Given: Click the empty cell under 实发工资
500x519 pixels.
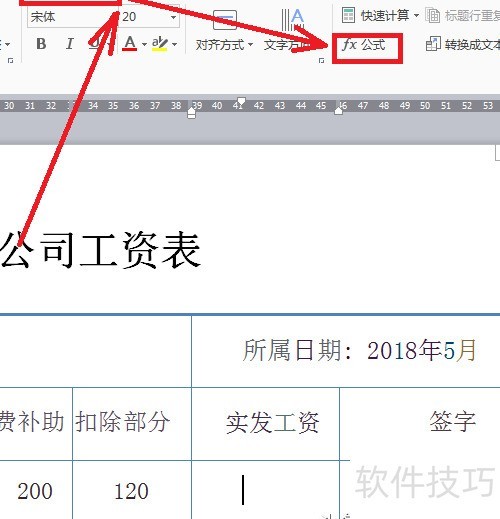Looking at the screenshot, I should tap(266, 490).
